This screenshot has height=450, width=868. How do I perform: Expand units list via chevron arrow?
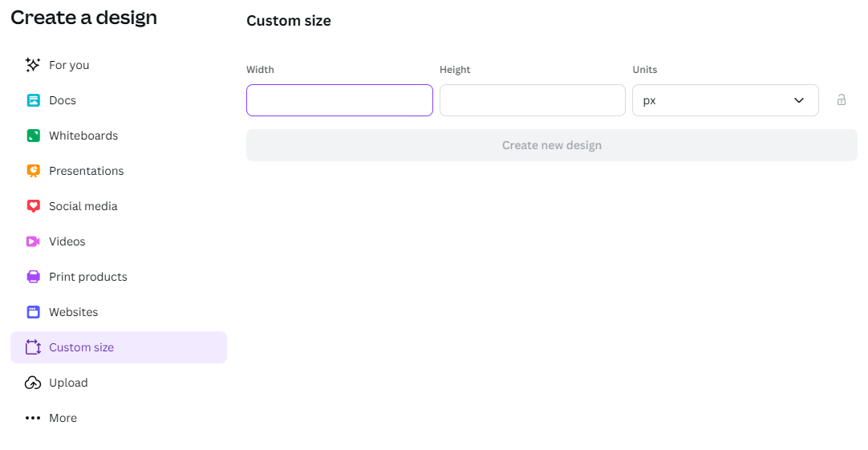click(x=799, y=100)
